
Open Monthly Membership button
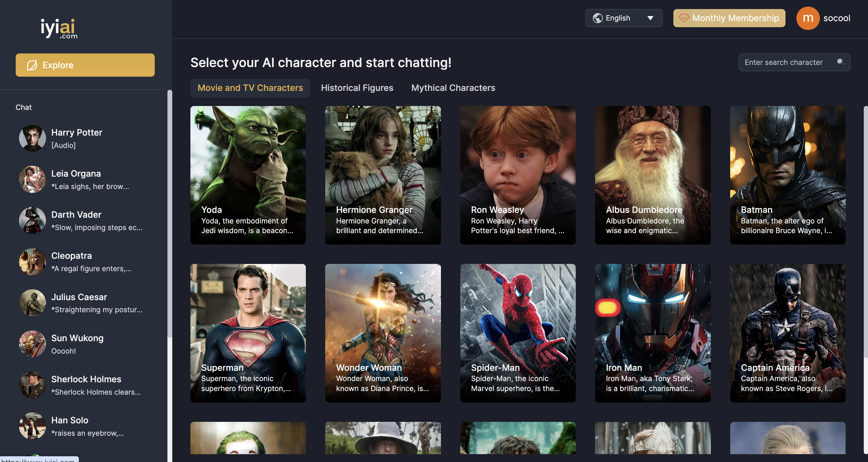(x=729, y=18)
